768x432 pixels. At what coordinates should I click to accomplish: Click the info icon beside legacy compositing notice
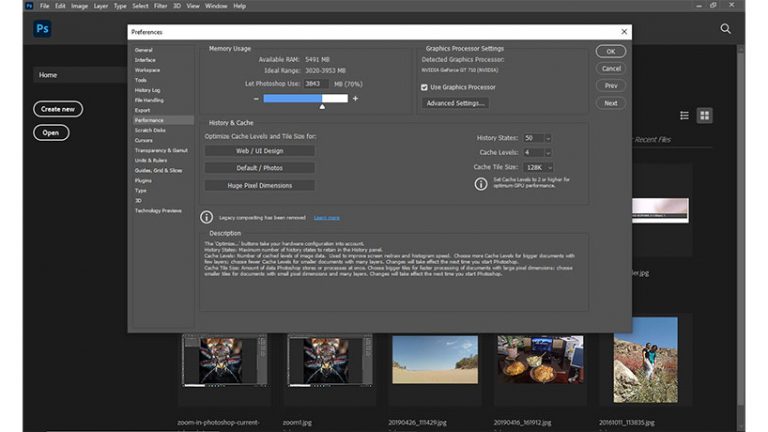207,217
